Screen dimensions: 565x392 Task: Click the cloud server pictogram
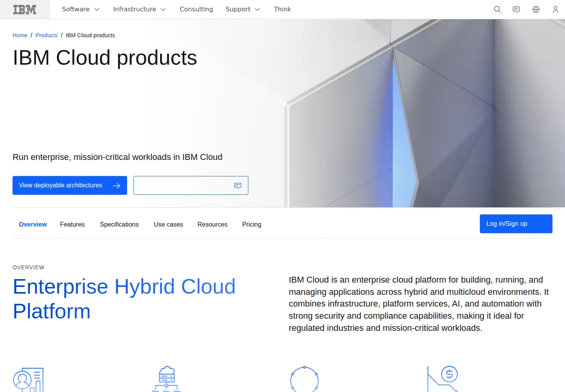[x=167, y=379]
